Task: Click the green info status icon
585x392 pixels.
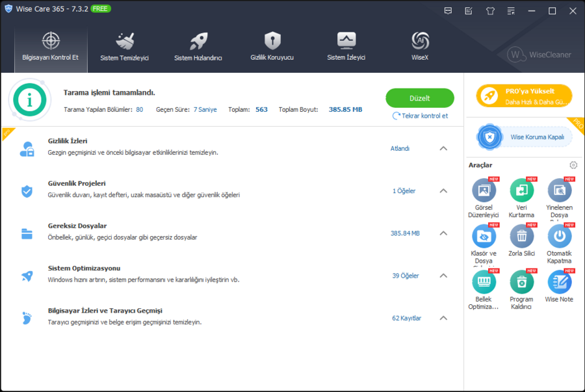Action: pyautogui.click(x=30, y=100)
